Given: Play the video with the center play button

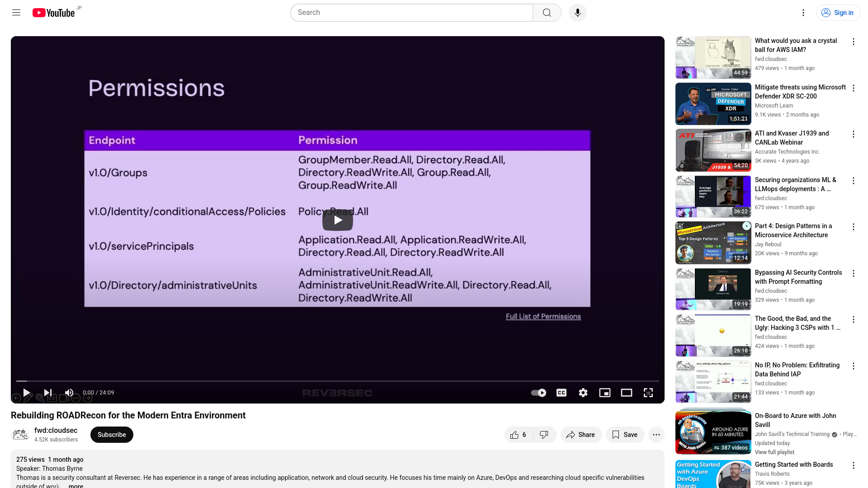Looking at the screenshot, I should (x=338, y=220).
